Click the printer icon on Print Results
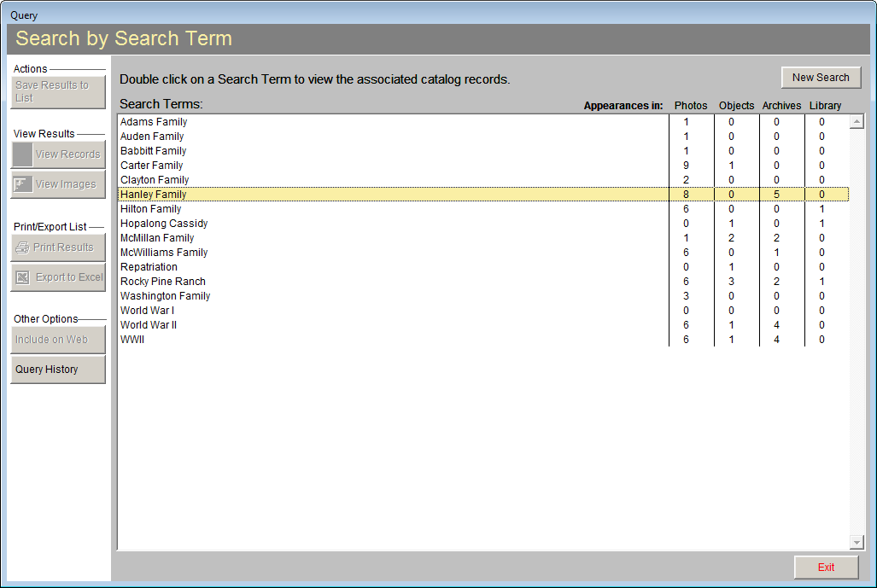Image resolution: width=877 pixels, height=588 pixels. click(22, 247)
